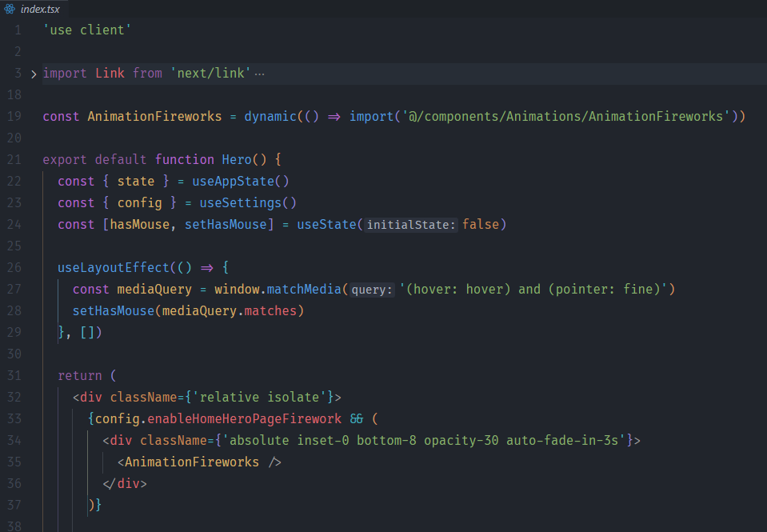Click the Link identifier on line 3

coord(110,74)
